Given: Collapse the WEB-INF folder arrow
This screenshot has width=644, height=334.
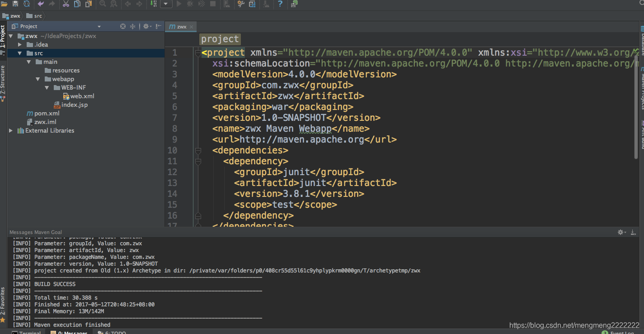Looking at the screenshot, I should (47, 87).
